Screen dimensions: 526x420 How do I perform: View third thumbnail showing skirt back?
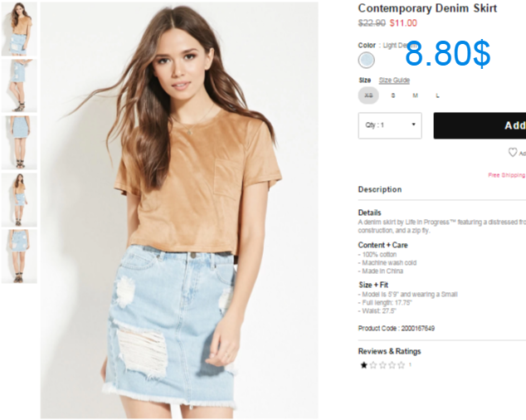[19, 143]
